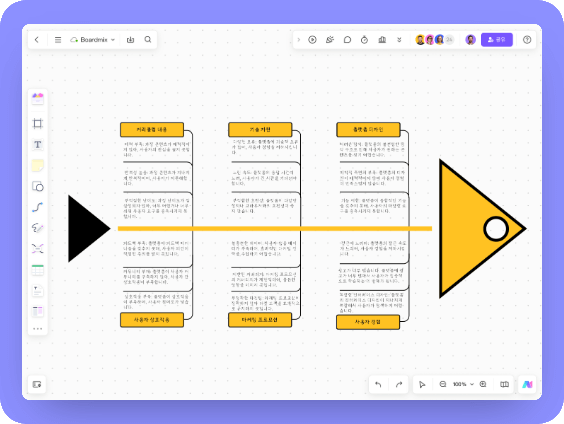
Task: Choose the connector line tool
Action: tap(37, 207)
